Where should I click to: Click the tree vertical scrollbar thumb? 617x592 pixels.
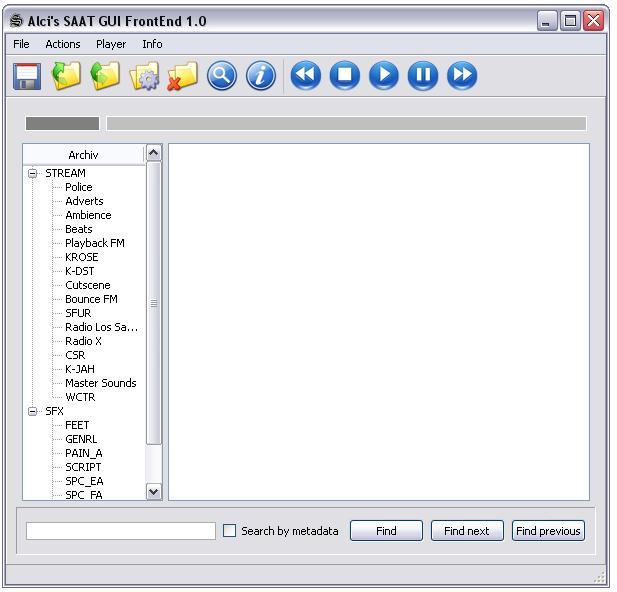click(154, 303)
